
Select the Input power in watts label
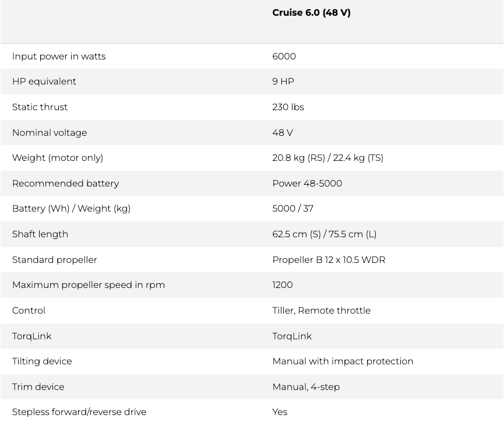point(59,57)
